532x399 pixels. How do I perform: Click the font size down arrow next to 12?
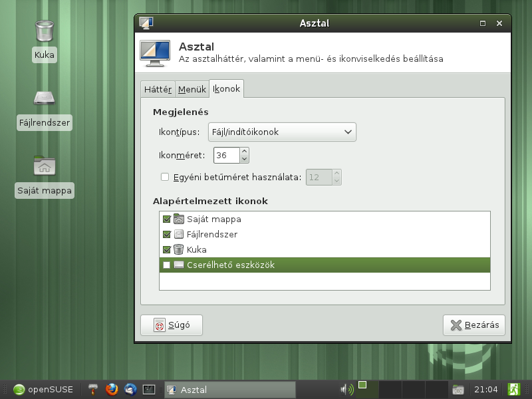pyautogui.click(x=336, y=181)
